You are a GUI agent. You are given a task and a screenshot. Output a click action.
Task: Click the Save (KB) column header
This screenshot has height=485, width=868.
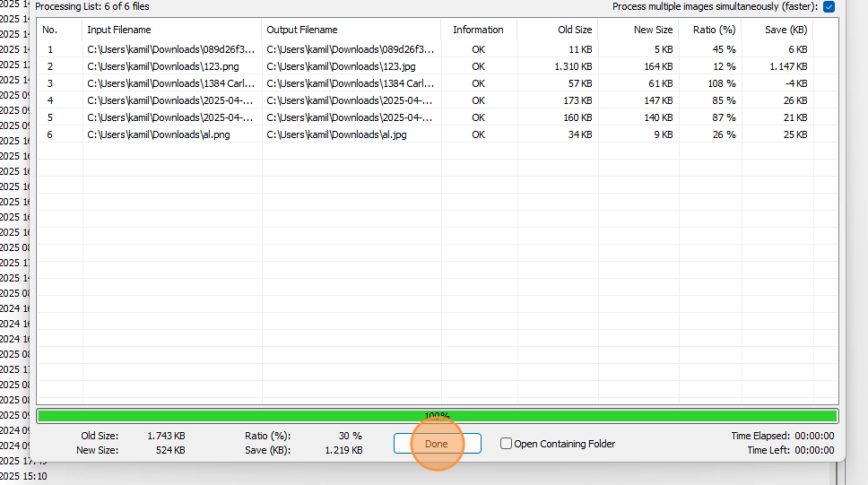coord(786,30)
